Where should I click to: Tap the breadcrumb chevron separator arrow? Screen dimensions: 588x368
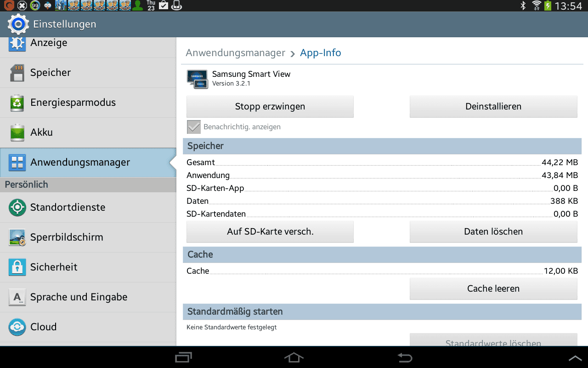[293, 54]
